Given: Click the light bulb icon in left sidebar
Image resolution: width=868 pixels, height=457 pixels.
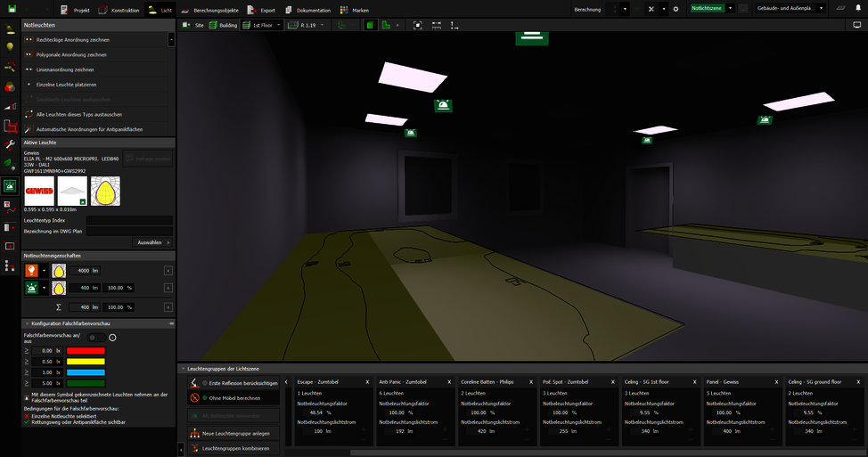Looking at the screenshot, I should tap(10, 47).
